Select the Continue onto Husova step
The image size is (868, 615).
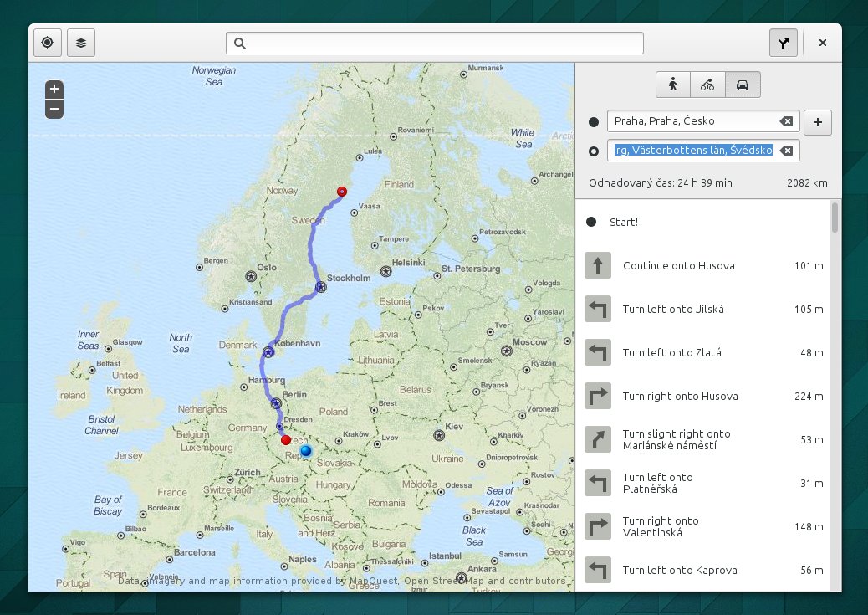[x=702, y=266]
